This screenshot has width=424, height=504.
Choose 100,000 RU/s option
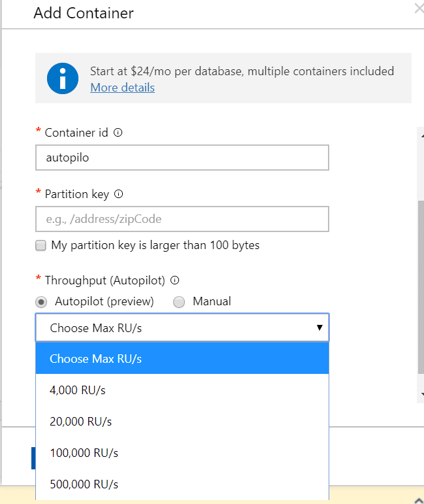click(x=182, y=452)
